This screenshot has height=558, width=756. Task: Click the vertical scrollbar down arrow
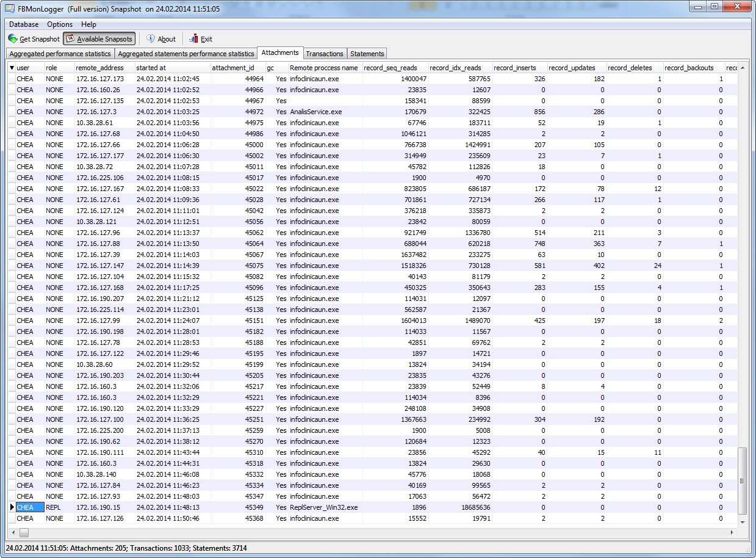click(x=742, y=523)
